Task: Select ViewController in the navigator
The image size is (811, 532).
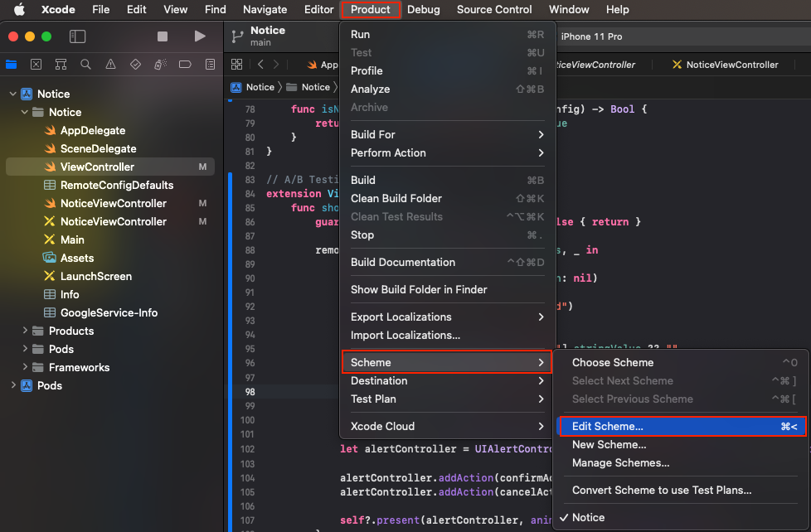Action: (110, 167)
